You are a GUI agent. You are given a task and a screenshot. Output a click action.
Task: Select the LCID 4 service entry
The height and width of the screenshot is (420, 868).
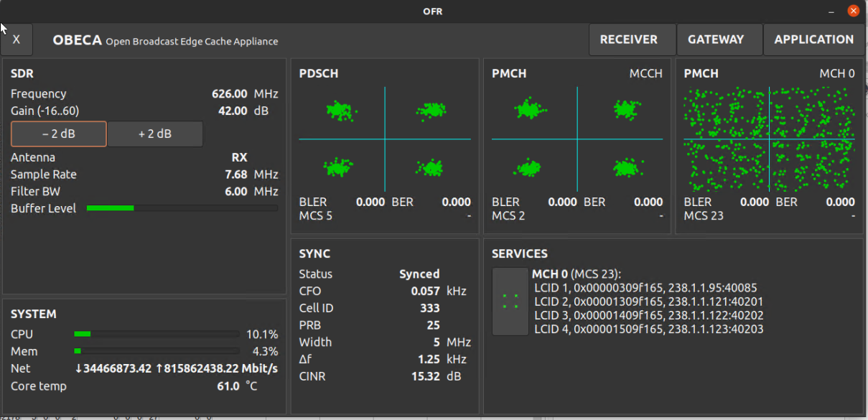pyautogui.click(x=648, y=329)
